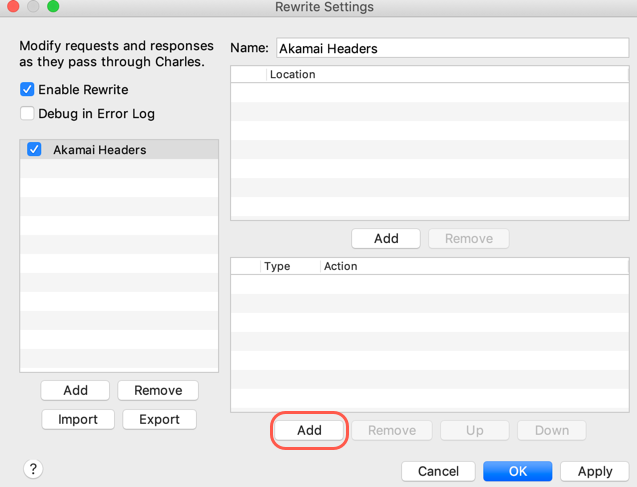The width and height of the screenshot is (637, 487).
Task: Confirm settings with OK button
Action: (x=518, y=471)
